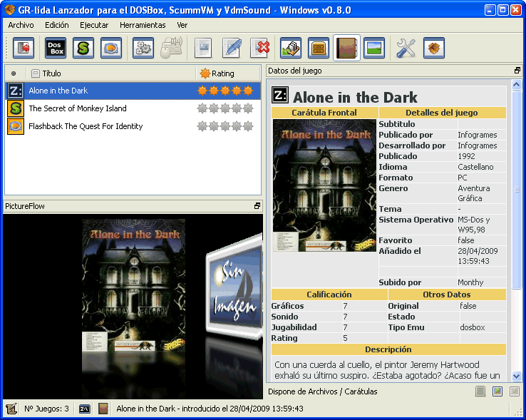Click the game data vertical scrollbar thumb
Image resolution: width=526 pixels, height=420 pixels.
pos(517,190)
